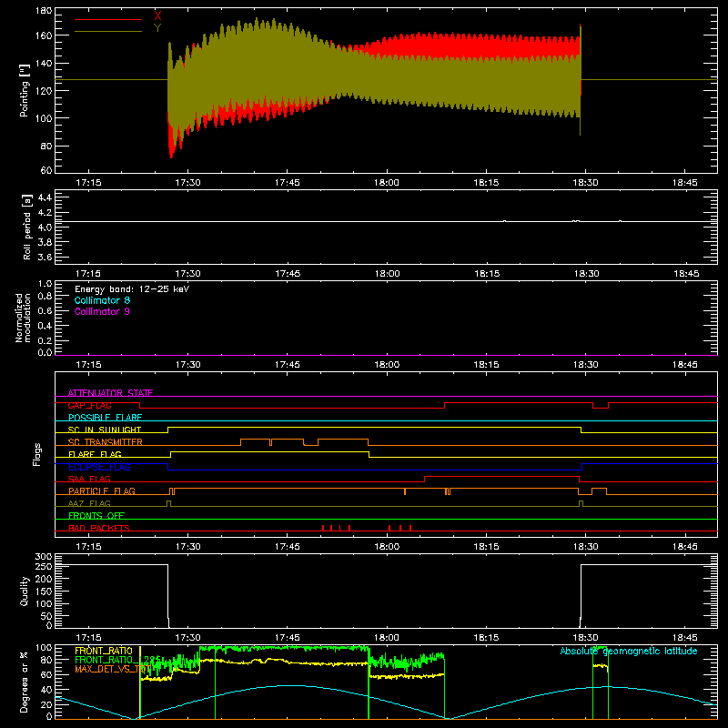The image size is (728, 728).
Task: Click the MAX_DET_VS_TOT legend label
Action: coord(112,669)
